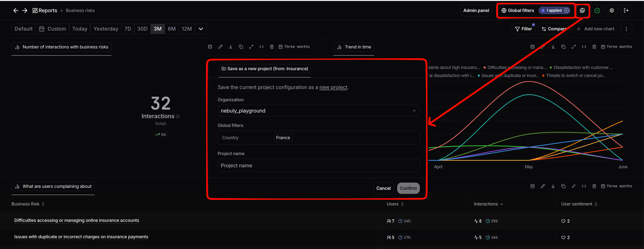
Task: Click info icon next to Interactions
Action: click(x=178, y=116)
